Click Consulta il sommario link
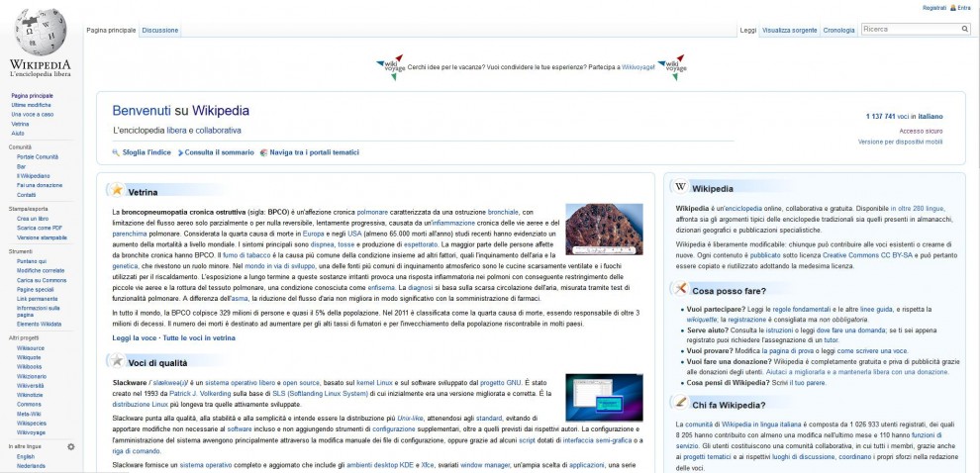Screen dimensions: 980x473 click(x=220, y=152)
